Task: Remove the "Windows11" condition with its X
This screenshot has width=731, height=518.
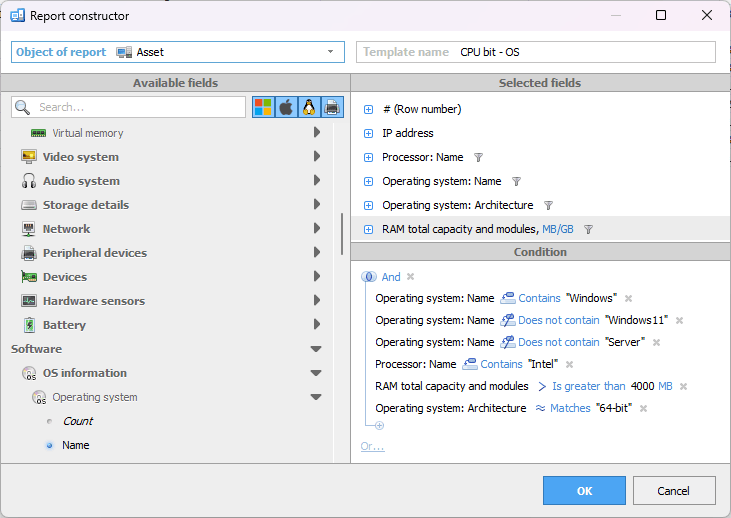Action: tap(679, 320)
